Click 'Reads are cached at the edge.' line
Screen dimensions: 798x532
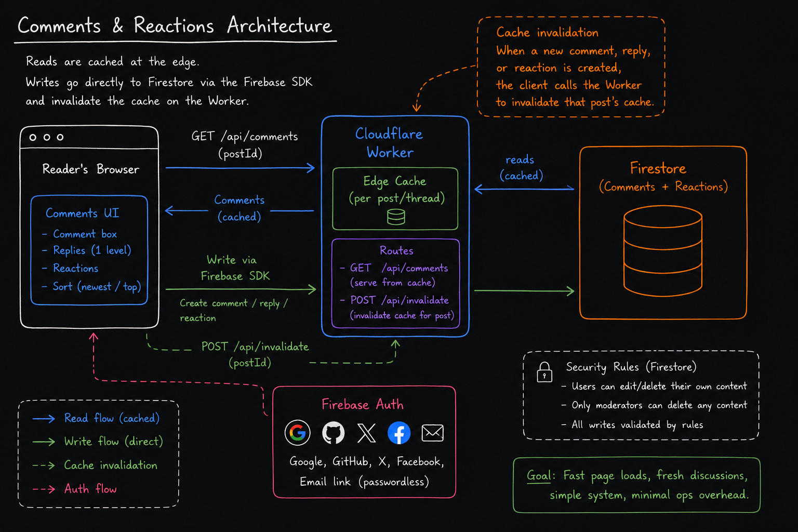[x=113, y=62]
